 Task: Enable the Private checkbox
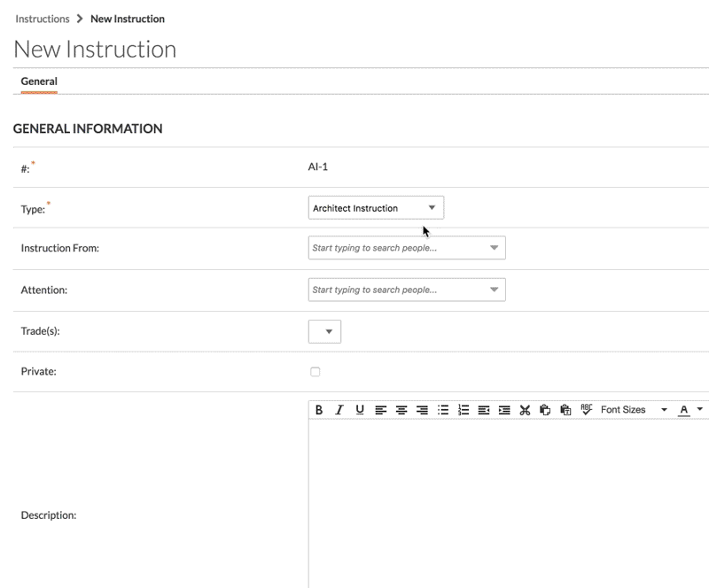point(315,372)
